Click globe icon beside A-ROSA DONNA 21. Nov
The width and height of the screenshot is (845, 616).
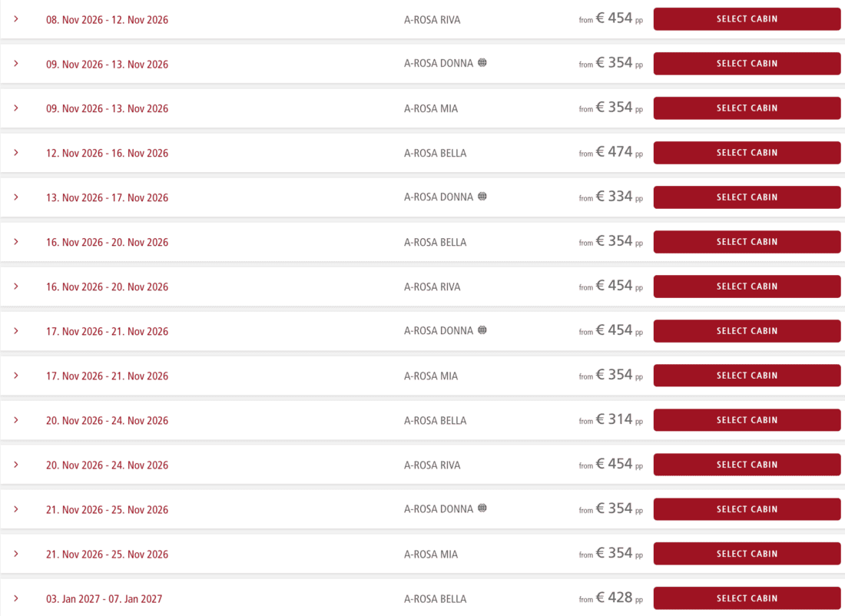pyautogui.click(x=482, y=508)
